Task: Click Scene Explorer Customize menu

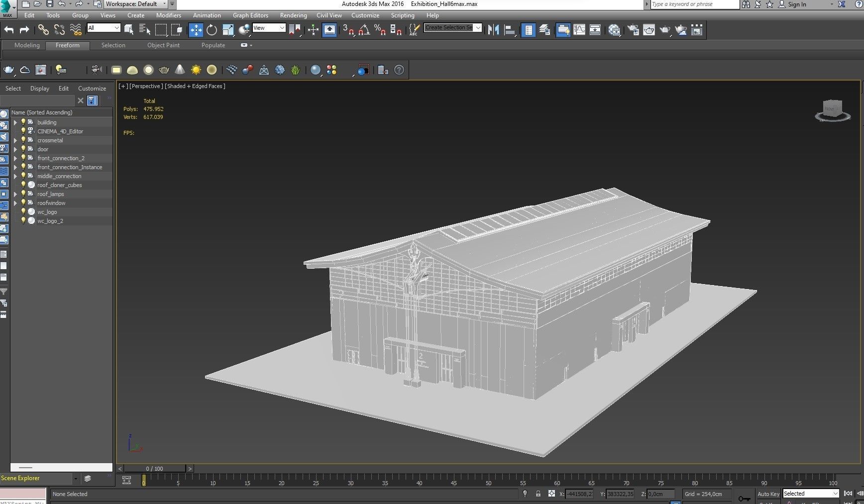Action: coord(92,89)
